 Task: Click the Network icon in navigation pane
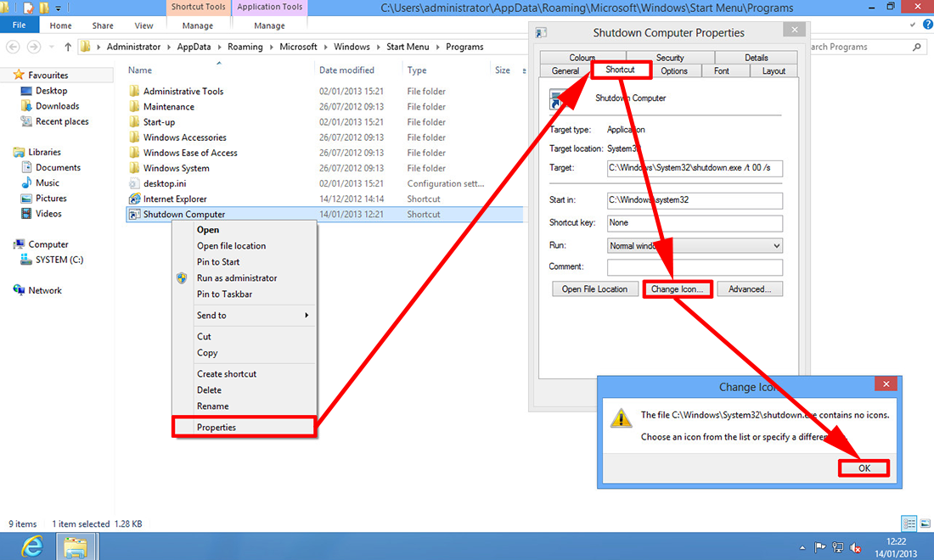point(19,290)
